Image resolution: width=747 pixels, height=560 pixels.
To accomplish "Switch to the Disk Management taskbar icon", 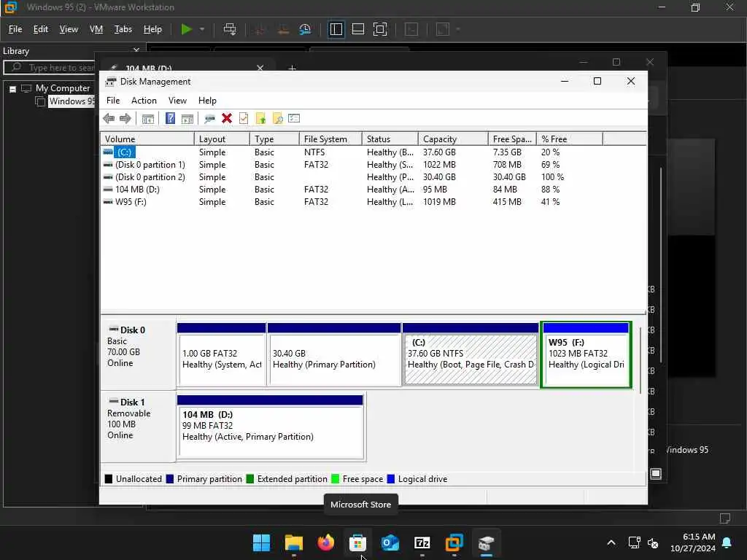I will point(487,542).
